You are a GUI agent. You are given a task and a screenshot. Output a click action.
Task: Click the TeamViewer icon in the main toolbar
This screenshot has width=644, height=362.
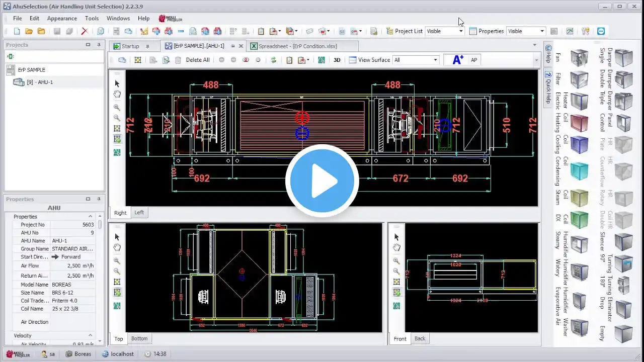(601, 31)
